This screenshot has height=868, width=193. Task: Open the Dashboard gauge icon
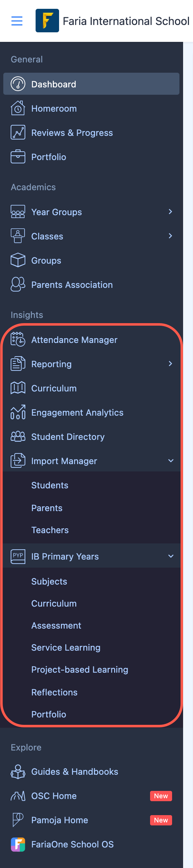18,84
